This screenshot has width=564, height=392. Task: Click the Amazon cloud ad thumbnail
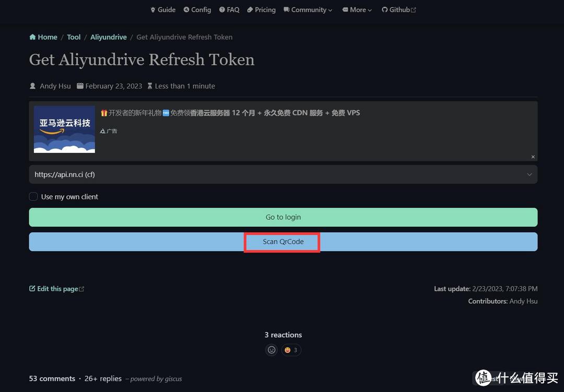(x=64, y=129)
